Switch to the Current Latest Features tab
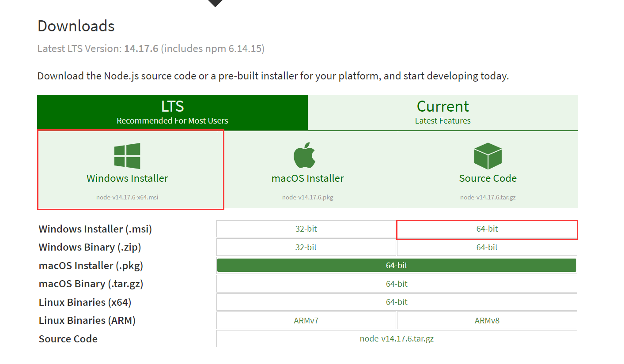This screenshot has width=624, height=364. click(x=443, y=112)
